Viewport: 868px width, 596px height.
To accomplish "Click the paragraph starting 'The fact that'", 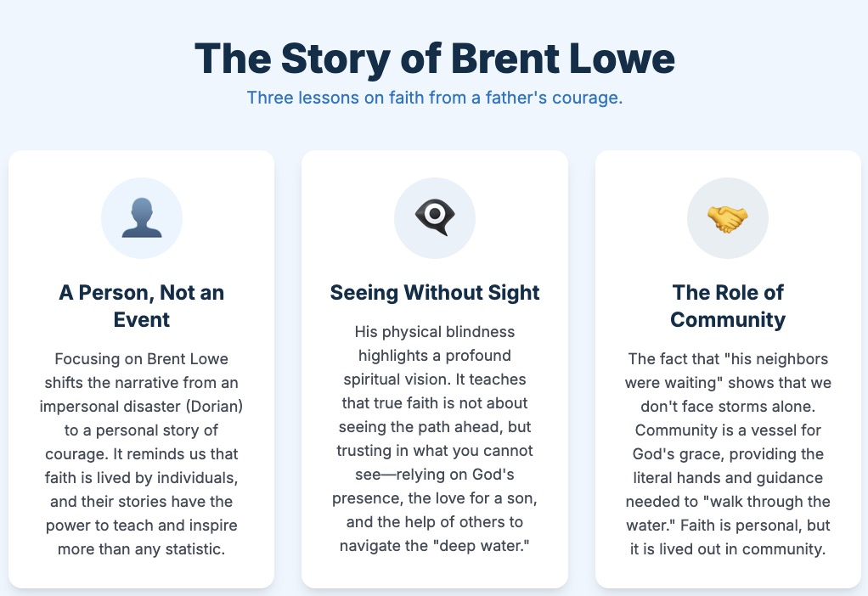I will coord(728,453).
